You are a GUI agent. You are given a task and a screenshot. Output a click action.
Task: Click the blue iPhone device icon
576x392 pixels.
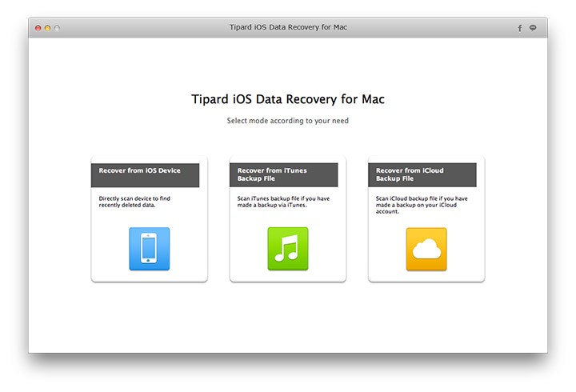149,249
